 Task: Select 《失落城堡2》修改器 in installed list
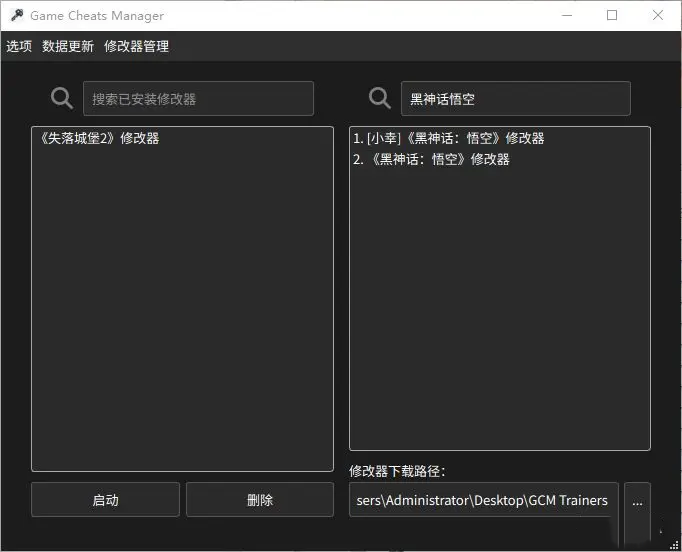(x=98, y=139)
